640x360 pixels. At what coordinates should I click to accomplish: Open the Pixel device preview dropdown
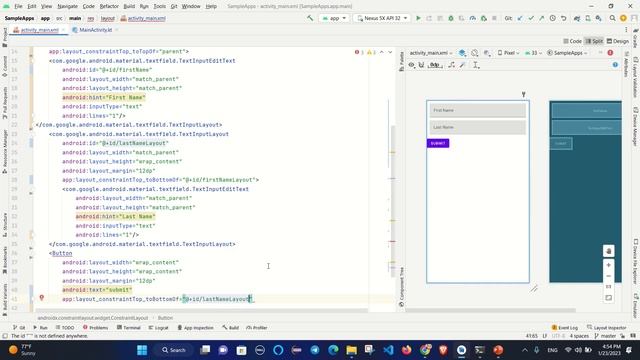click(x=508, y=53)
